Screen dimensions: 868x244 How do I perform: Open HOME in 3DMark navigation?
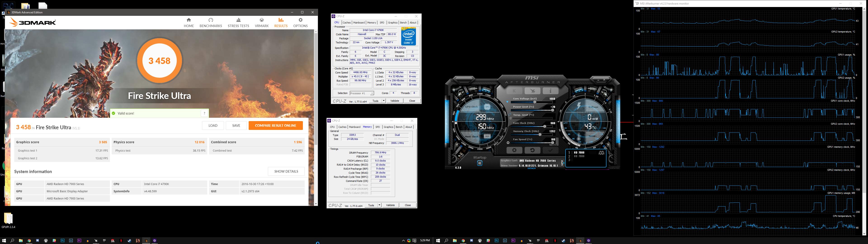pos(189,23)
